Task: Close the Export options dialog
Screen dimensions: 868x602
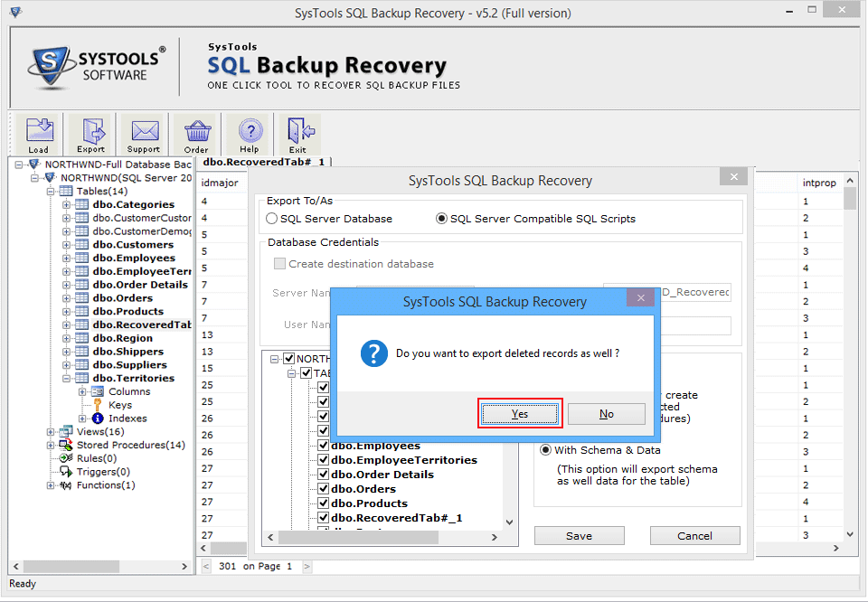Action: point(734,176)
